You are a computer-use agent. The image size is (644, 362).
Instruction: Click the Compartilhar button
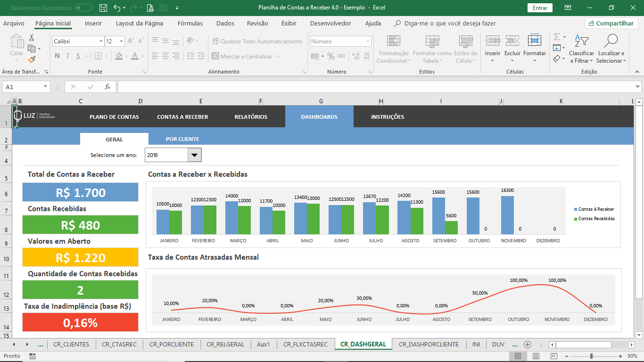pyautogui.click(x=611, y=23)
